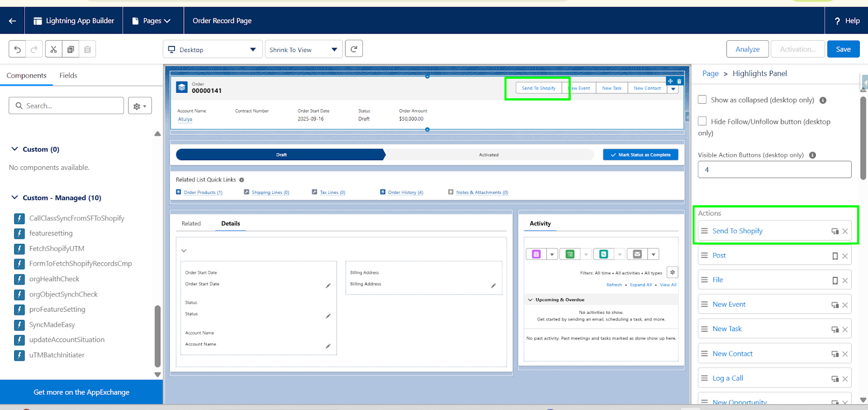Click the Copy icon in toolbar
Image resolution: width=868 pixels, height=410 pixels.
click(71, 49)
